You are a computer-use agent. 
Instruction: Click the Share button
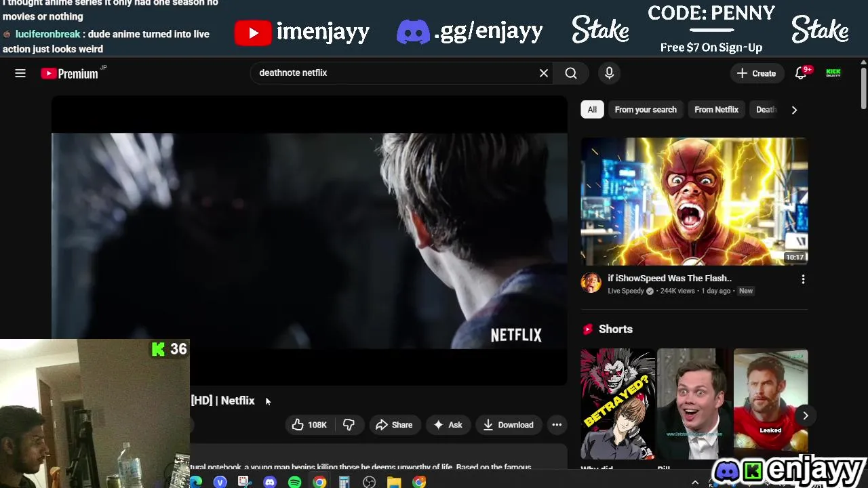394,425
